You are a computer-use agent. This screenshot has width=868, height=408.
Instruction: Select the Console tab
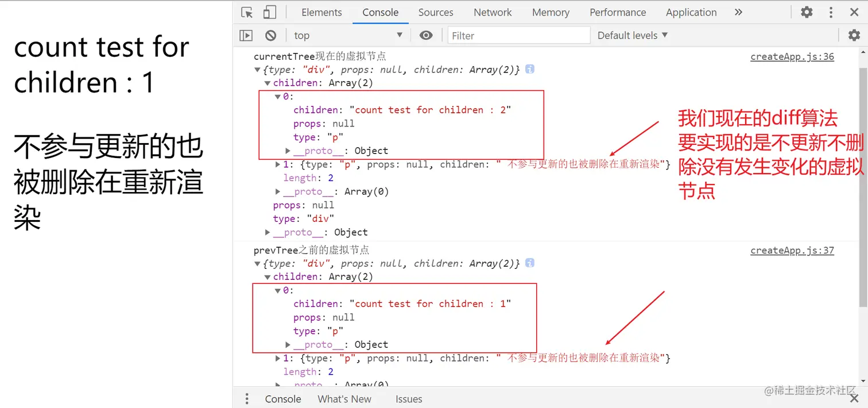click(381, 12)
